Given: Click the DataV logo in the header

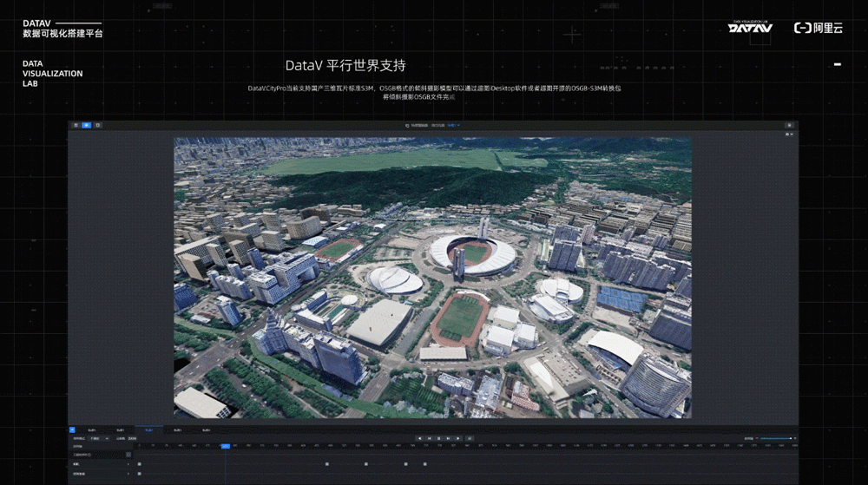Looking at the screenshot, I should click(750, 28).
